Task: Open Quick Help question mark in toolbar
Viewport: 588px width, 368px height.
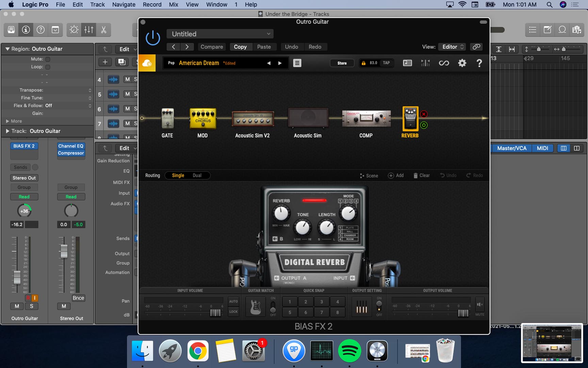Action: 40,30
